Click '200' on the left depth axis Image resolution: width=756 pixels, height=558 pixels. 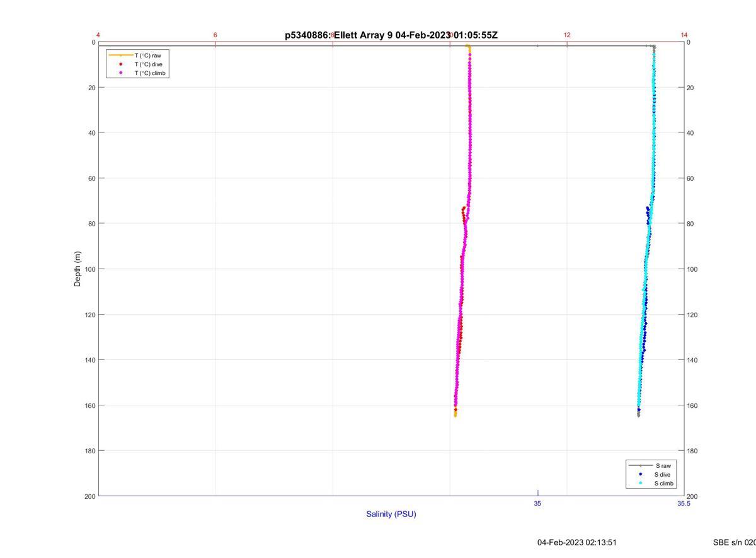click(x=89, y=496)
